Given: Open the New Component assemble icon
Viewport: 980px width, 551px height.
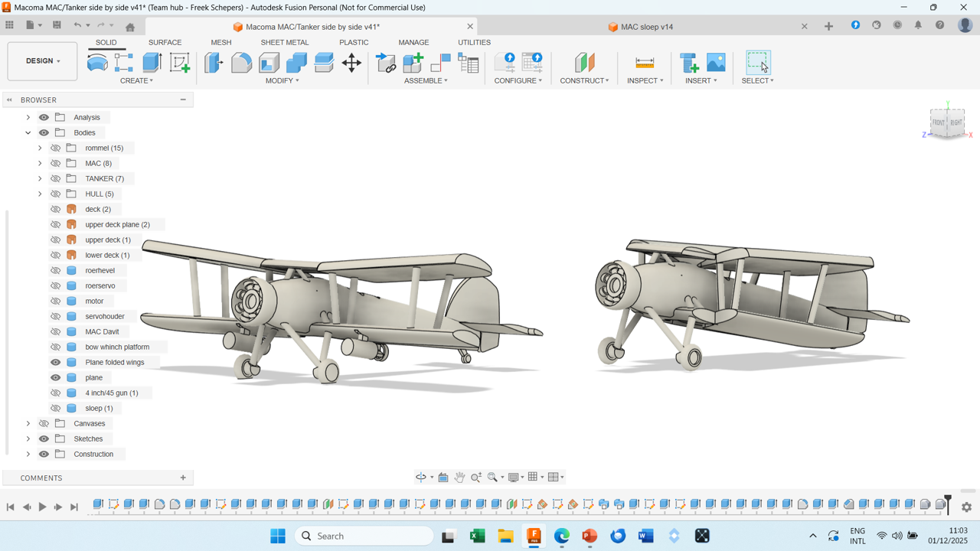Looking at the screenshot, I should (x=413, y=62).
